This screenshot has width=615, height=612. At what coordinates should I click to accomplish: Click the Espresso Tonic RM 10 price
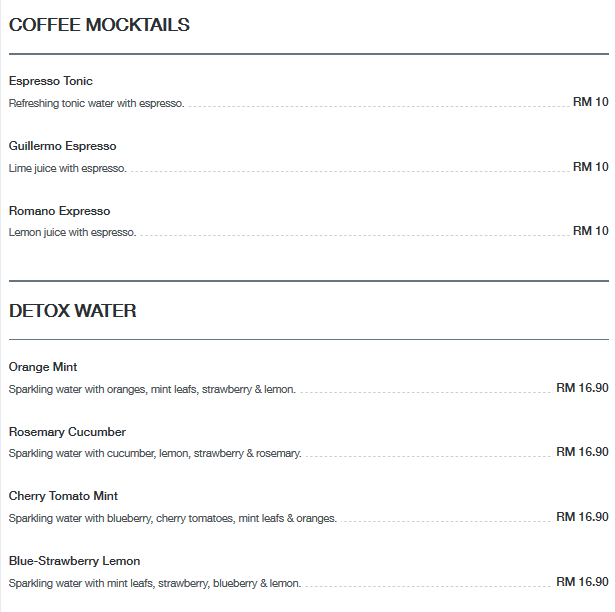590,102
